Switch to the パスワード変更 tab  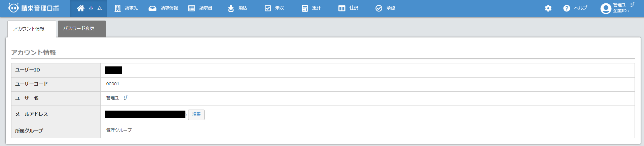[x=79, y=29]
